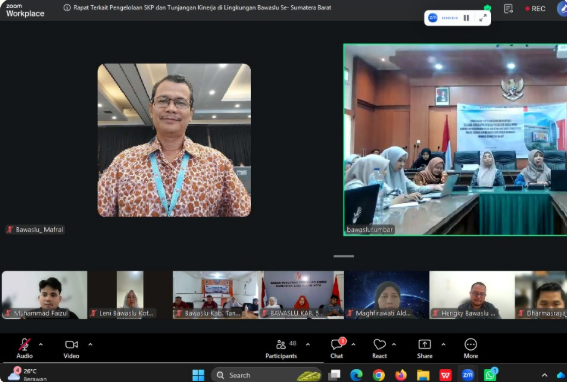Open Google Chrome from taskbar
Image resolution: width=567 pixels, height=382 pixels.
(x=379, y=375)
